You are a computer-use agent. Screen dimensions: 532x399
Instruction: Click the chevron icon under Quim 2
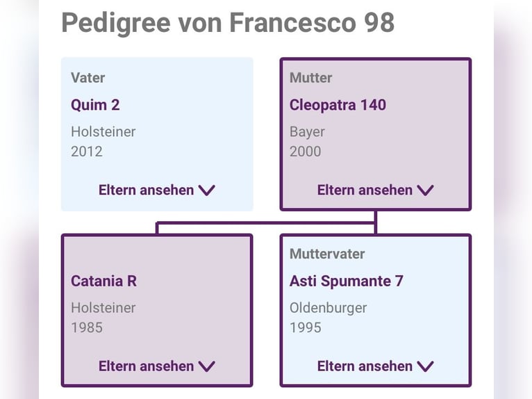(206, 190)
